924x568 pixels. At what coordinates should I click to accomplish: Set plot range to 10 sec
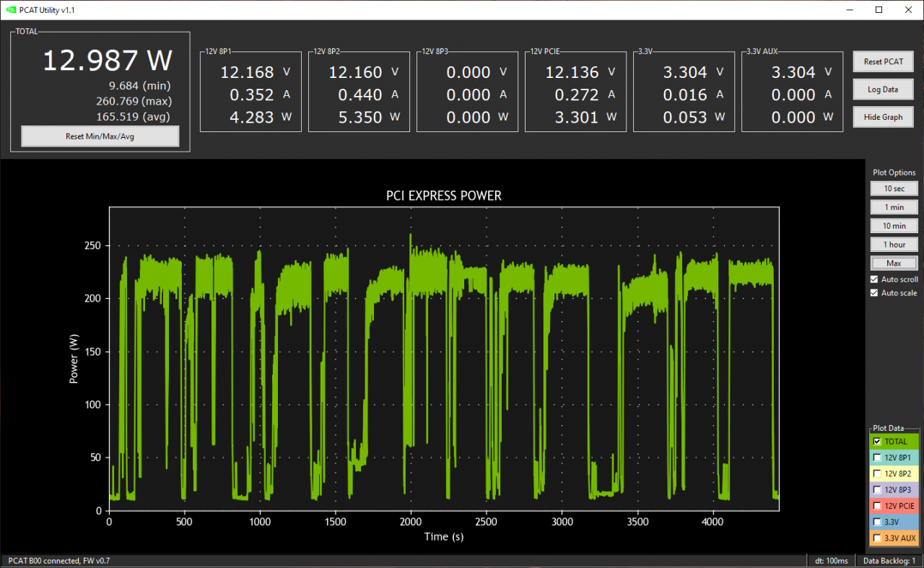894,188
